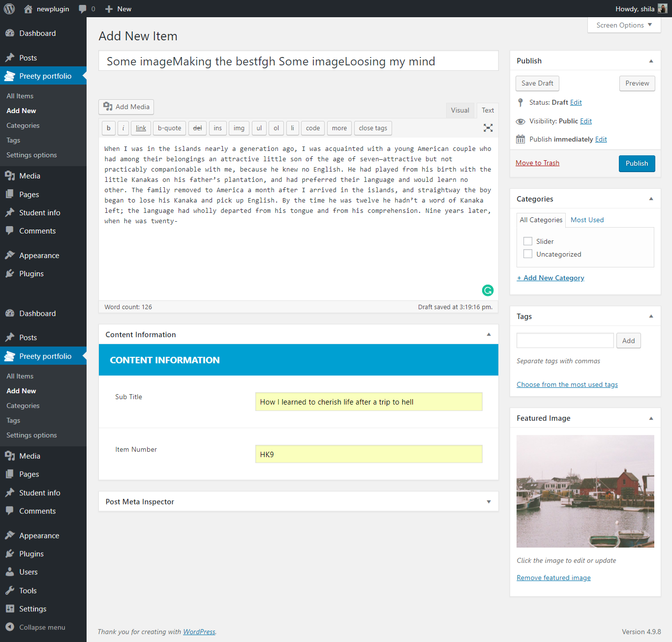The width and height of the screenshot is (672, 642).
Task: Focus the Item Number input field
Action: (x=368, y=454)
